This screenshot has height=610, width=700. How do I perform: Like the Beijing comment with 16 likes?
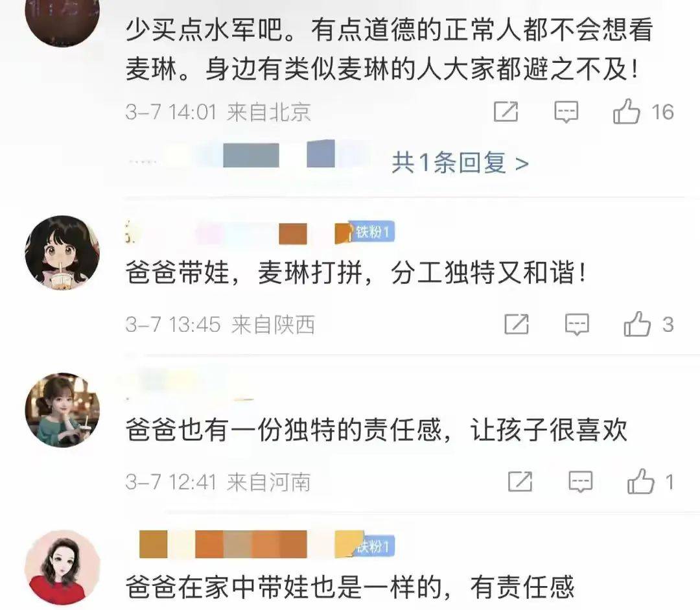[626, 111]
